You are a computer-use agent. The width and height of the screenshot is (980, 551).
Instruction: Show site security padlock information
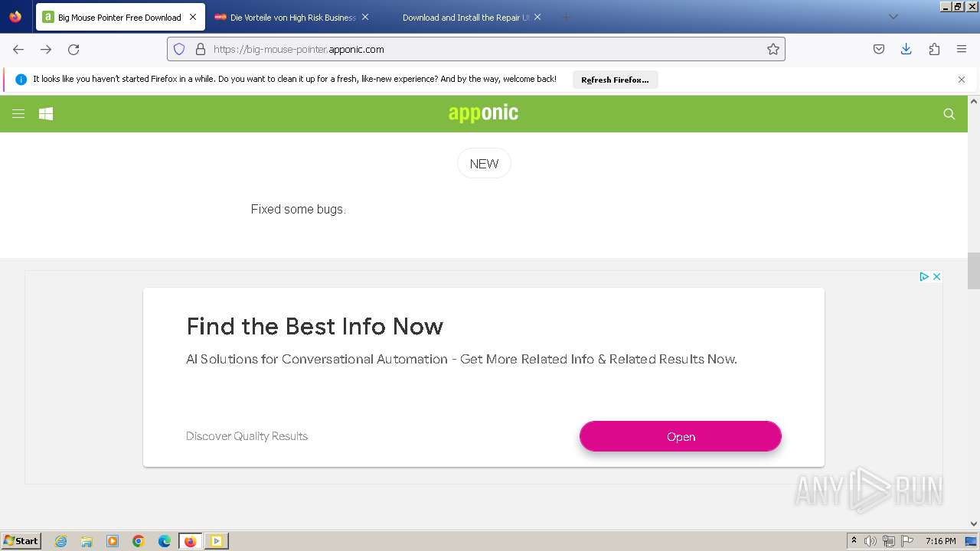coord(201,49)
